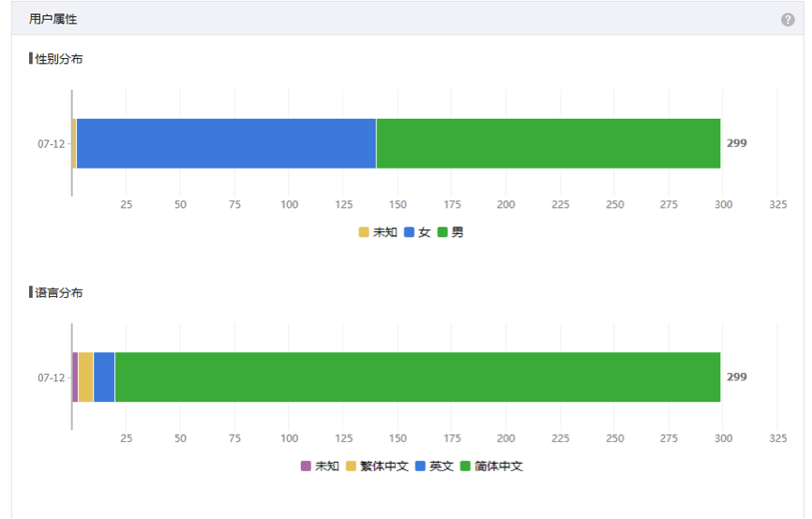The height and width of the screenshot is (519, 812).
Task: Click the 语言分布 section heading
Action: coord(56,293)
